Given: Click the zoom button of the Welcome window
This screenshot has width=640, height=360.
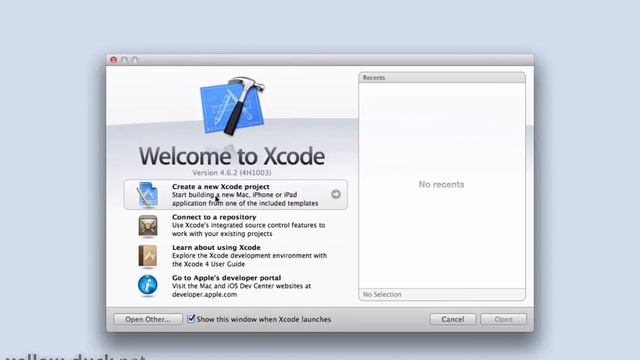Looking at the screenshot, I should click(135, 60).
